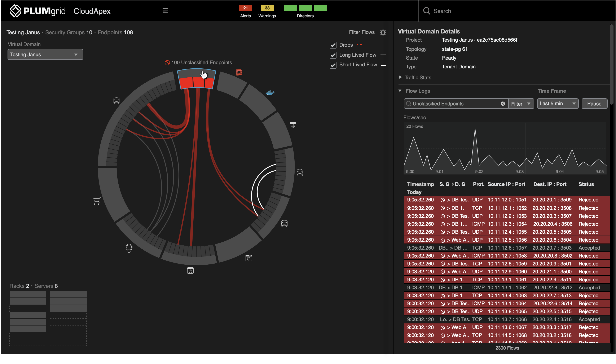Toggle the Long Lived Flow checkbox
Screen dimensions: 616x364
click(x=333, y=55)
